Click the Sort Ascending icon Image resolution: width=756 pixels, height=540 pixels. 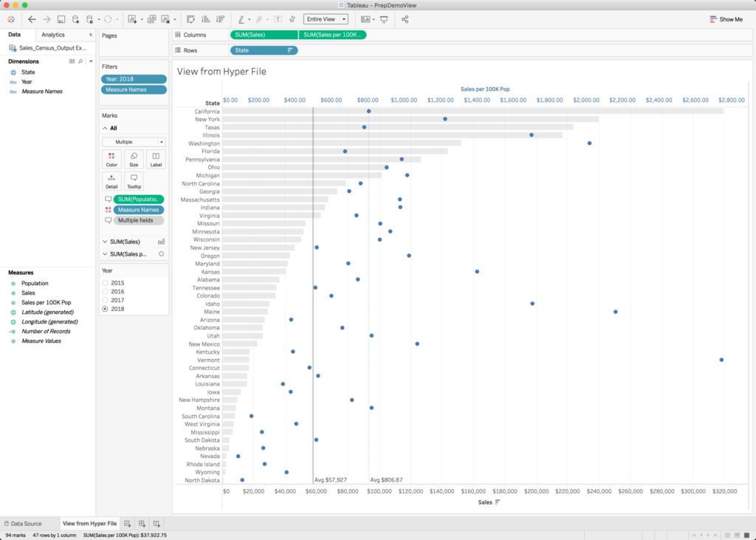tap(205, 18)
